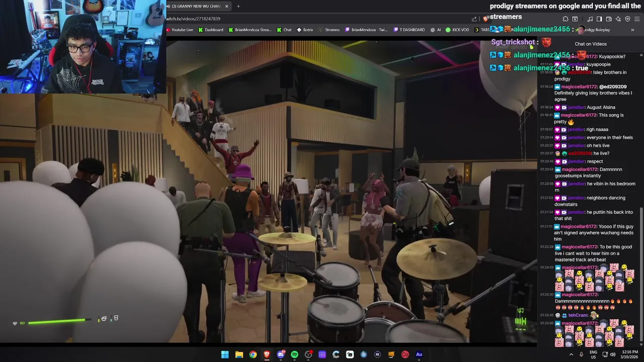Screen dimensions: 644x362
Task: Open browser main menu hamburger icon
Action: 637,19
